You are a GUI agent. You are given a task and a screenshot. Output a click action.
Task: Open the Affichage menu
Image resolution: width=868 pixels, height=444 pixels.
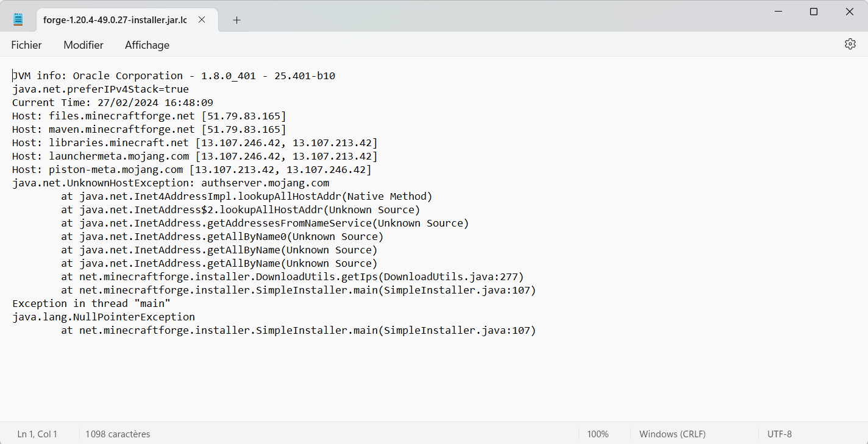(147, 45)
